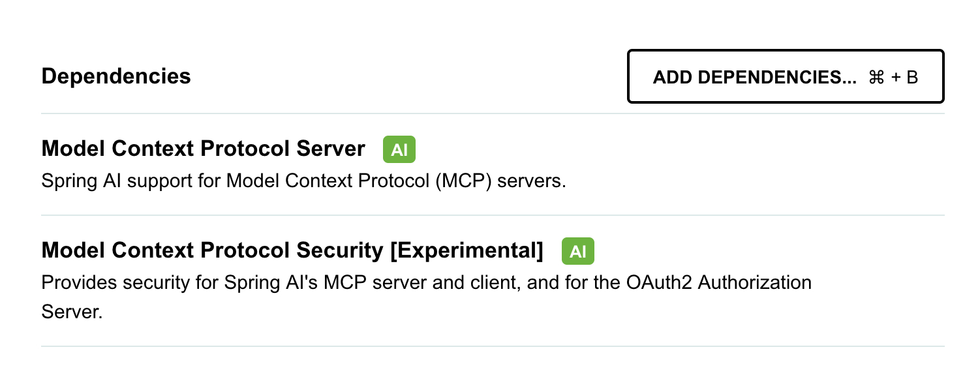This screenshot has height=373, width=980.
Task: Click the AI badge next to Security [Experimental]
Action: click(x=578, y=252)
